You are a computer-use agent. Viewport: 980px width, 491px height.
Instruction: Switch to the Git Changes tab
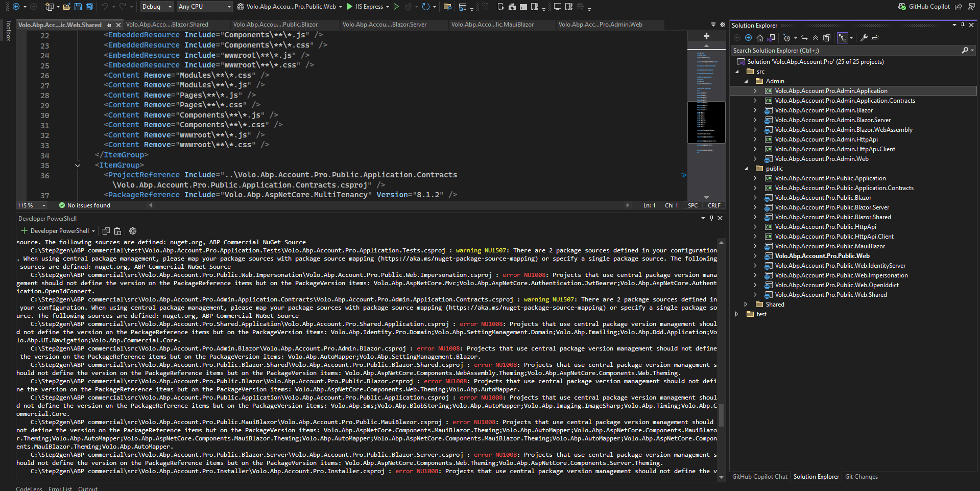pos(861,477)
